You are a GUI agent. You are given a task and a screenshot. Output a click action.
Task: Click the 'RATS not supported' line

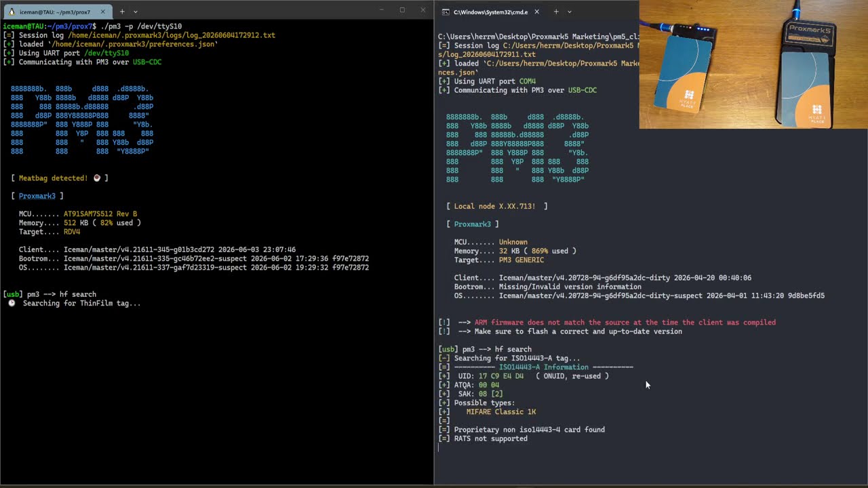point(490,439)
